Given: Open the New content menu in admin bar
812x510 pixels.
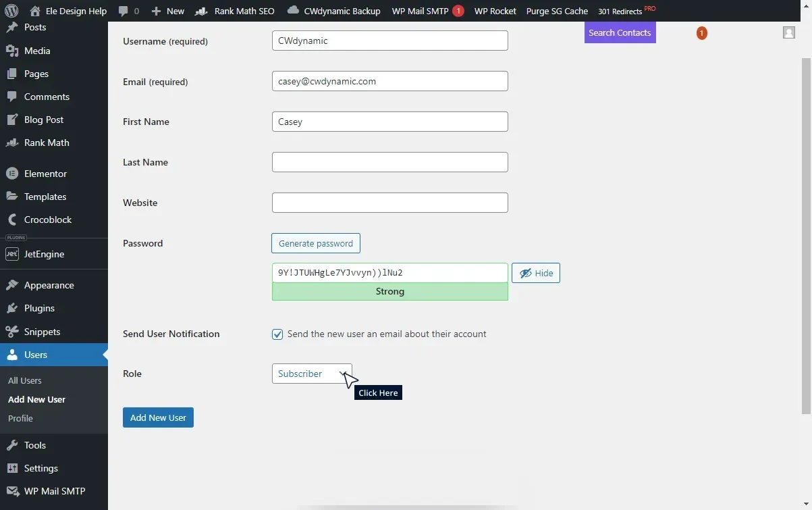Looking at the screenshot, I should (x=167, y=11).
